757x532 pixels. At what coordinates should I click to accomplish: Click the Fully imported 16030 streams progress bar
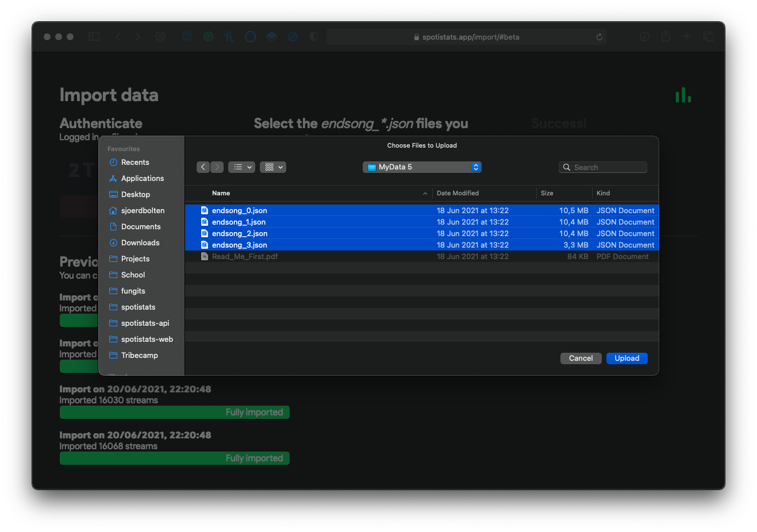point(174,413)
